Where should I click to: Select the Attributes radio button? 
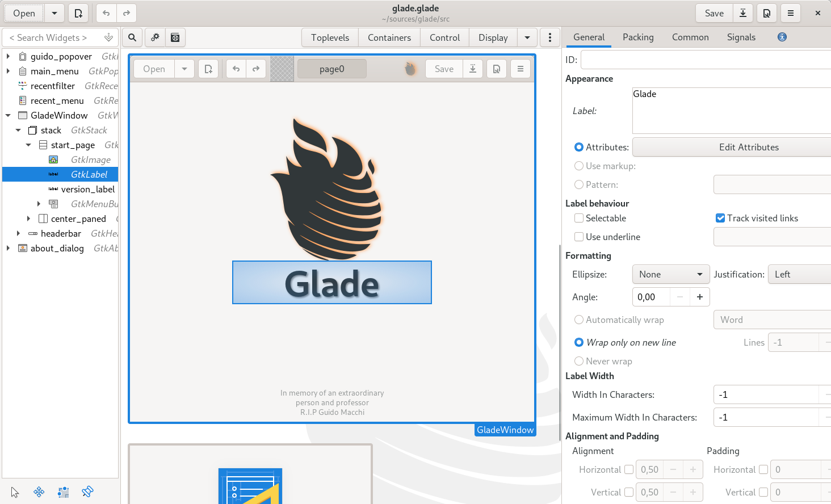579,147
